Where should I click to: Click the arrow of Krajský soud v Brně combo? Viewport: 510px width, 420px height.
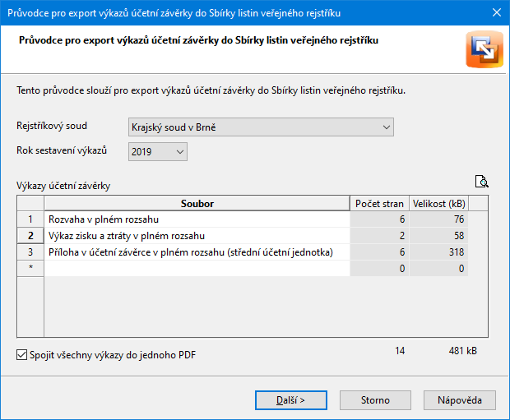(x=387, y=127)
